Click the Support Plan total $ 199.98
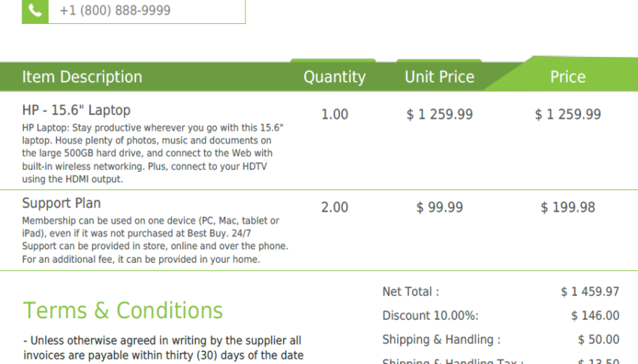Screen dimensions: 638x364 (567, 207)
